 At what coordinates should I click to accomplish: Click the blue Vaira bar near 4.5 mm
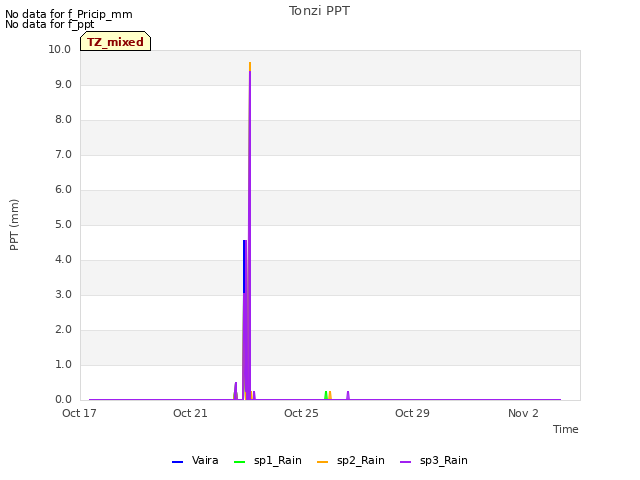coord(244,266)
